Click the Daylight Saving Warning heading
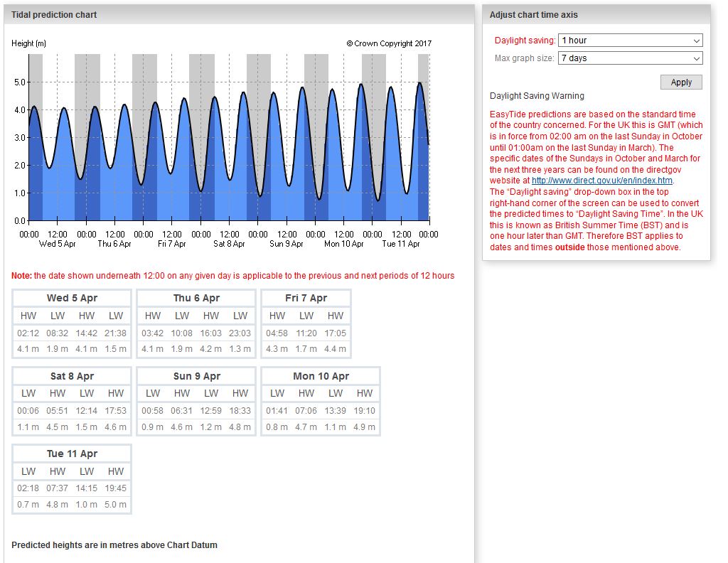Image resolution: width=728 pixels, height=563 pixels. click(537, 96)
